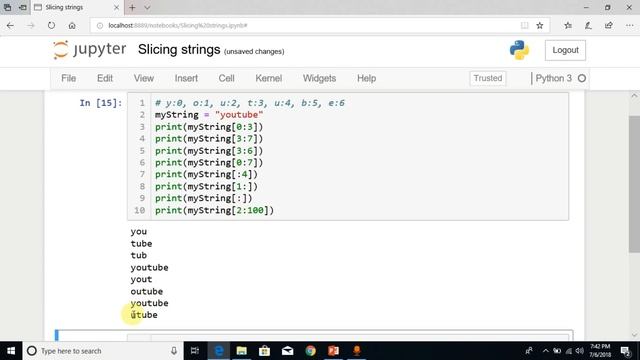Click the output line 'yout'
Viewport: 640px width, 360px height.
coord(141,279)
